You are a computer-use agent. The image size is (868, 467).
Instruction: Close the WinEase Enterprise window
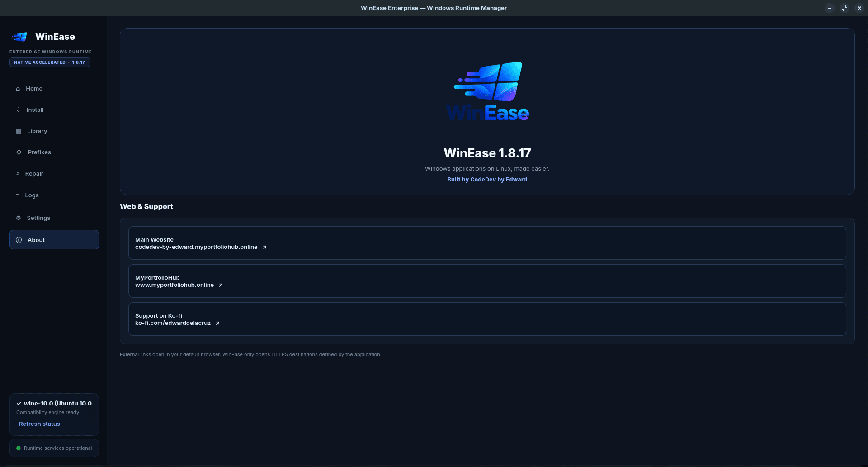coord(859,8)
